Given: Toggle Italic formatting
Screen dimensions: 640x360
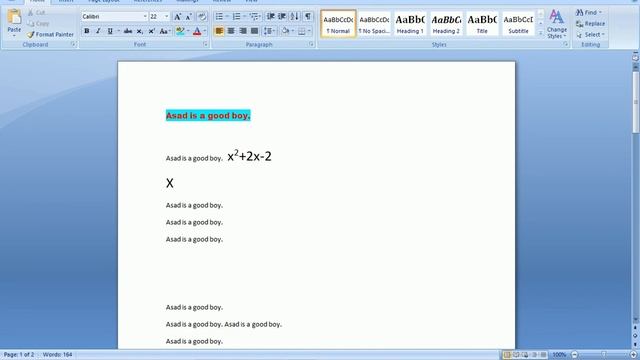Looking at the screenshot, I should (98, 31).
